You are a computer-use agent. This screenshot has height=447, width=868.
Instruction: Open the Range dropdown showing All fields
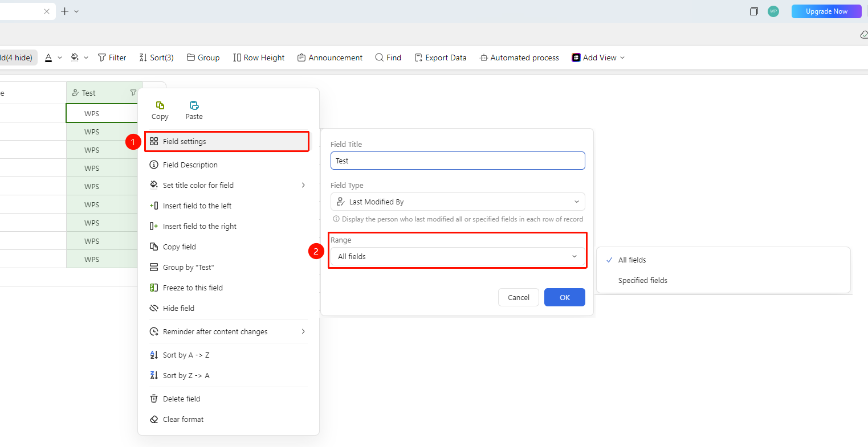458,256
